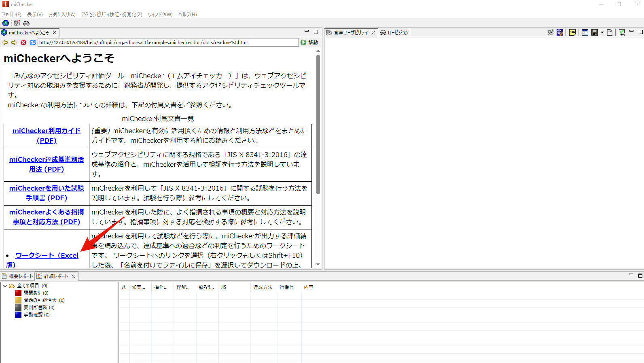
Task: Run voice visualization speaker icon in right panel
Action: point(551,32)
